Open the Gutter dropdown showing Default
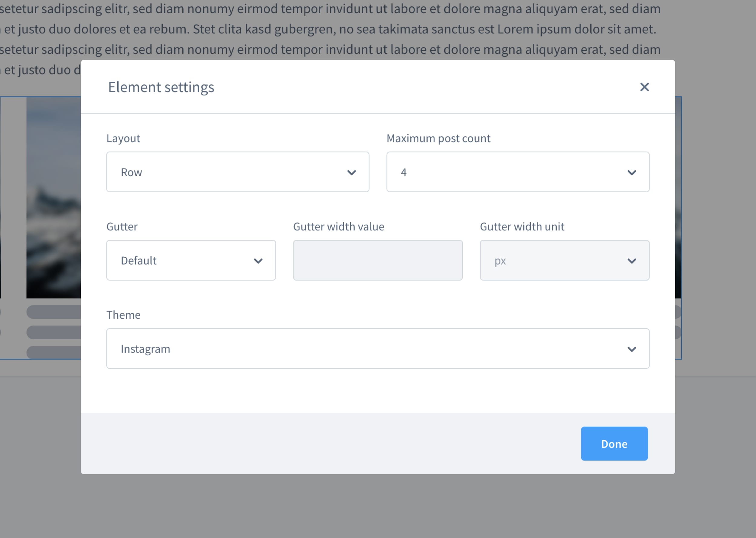This screenshot has width=756, height=538. tap(191, 260)
